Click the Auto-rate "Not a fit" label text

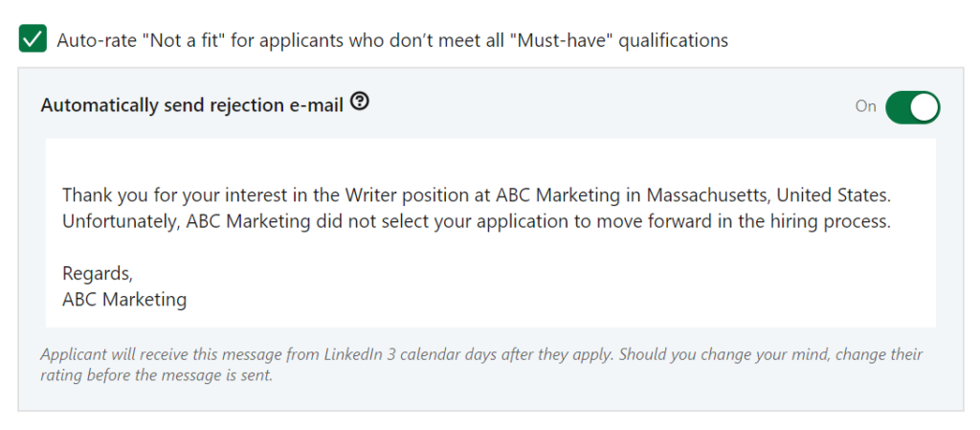pos(392,40)
